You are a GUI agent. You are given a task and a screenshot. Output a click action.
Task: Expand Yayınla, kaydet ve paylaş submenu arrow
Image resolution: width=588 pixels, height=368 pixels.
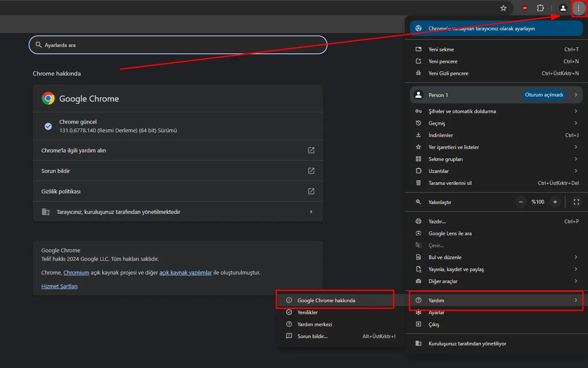(x=576, y=269)
